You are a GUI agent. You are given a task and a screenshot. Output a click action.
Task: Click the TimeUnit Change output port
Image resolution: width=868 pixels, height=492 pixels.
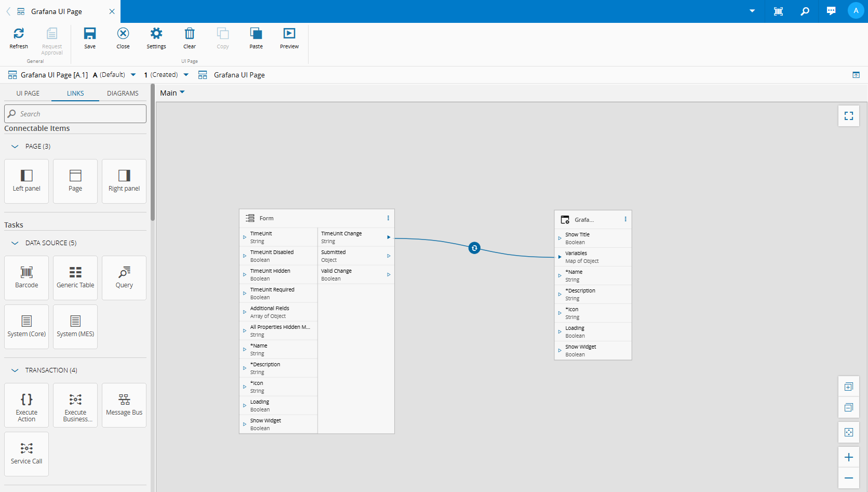click(389, 237)
